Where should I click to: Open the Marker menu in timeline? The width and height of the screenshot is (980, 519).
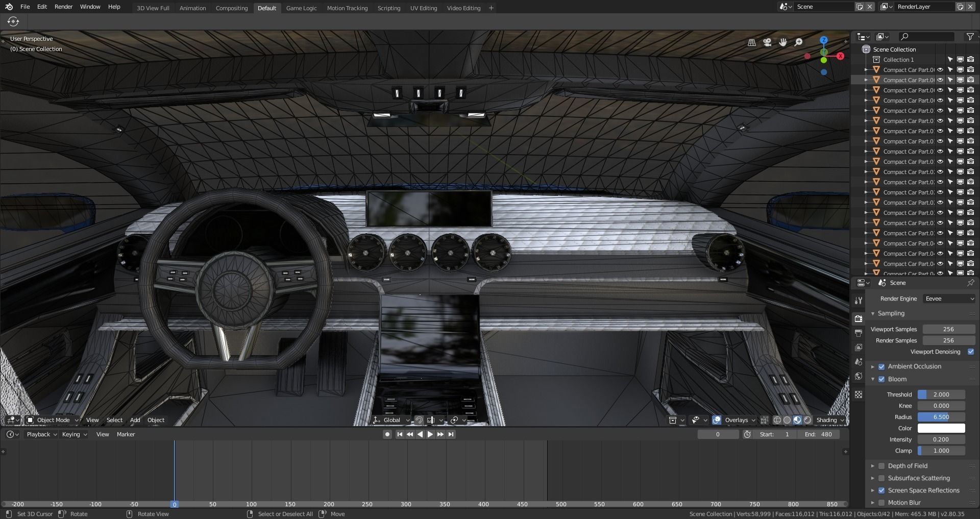[x=126, y=434]
